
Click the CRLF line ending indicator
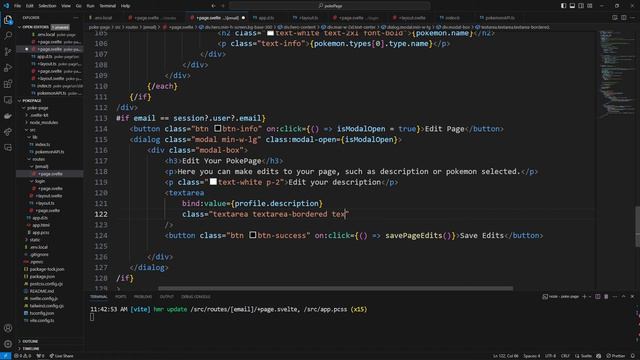coord(565,356)
